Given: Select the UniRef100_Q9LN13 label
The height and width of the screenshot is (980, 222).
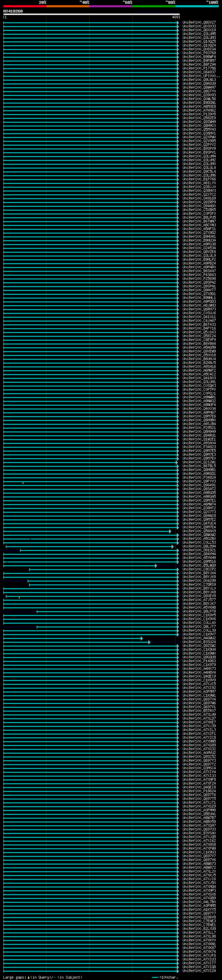Looking at the screenshot, I should click(x=199, y=80).
